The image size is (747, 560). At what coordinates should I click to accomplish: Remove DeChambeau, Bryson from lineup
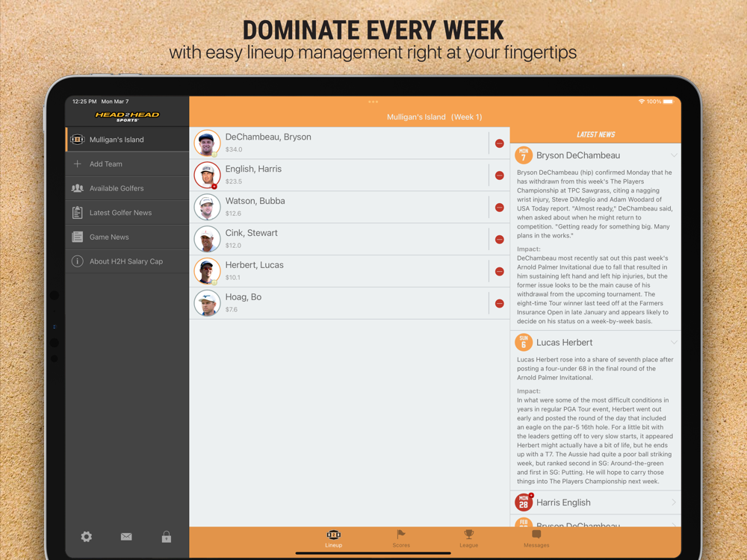pyautogui.click(x=499, y=143)
